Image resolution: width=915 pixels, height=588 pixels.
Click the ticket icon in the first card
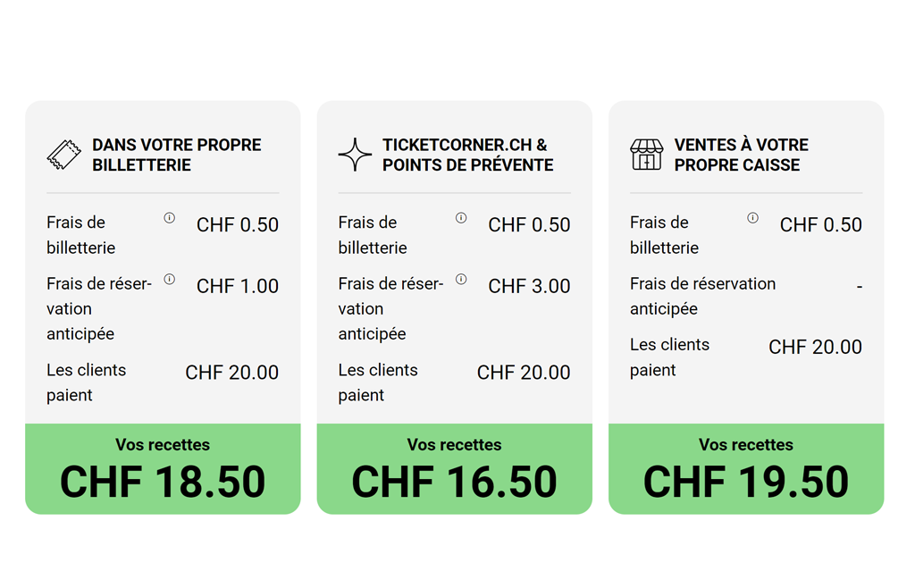63,155
